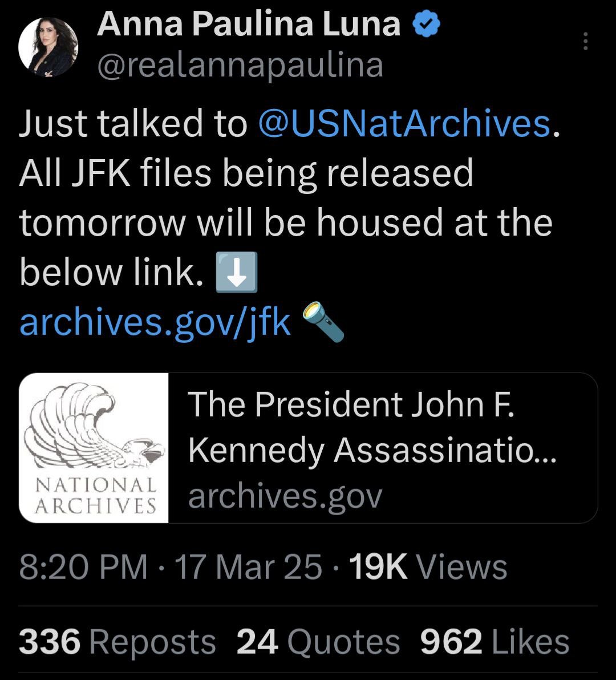Viewport: 616px width, 680px height.
Task: Click the archives.gov domain in link card
Action: [285, 496]
